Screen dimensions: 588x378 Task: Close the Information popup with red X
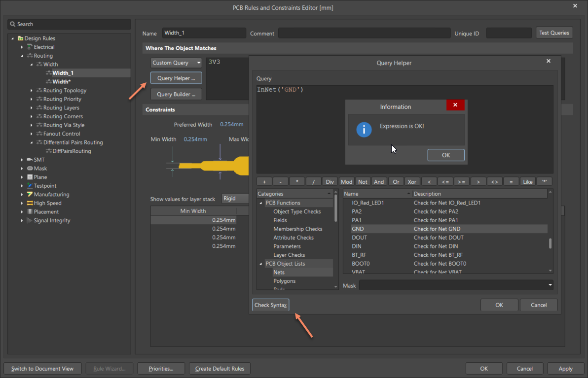click(455, 105)
